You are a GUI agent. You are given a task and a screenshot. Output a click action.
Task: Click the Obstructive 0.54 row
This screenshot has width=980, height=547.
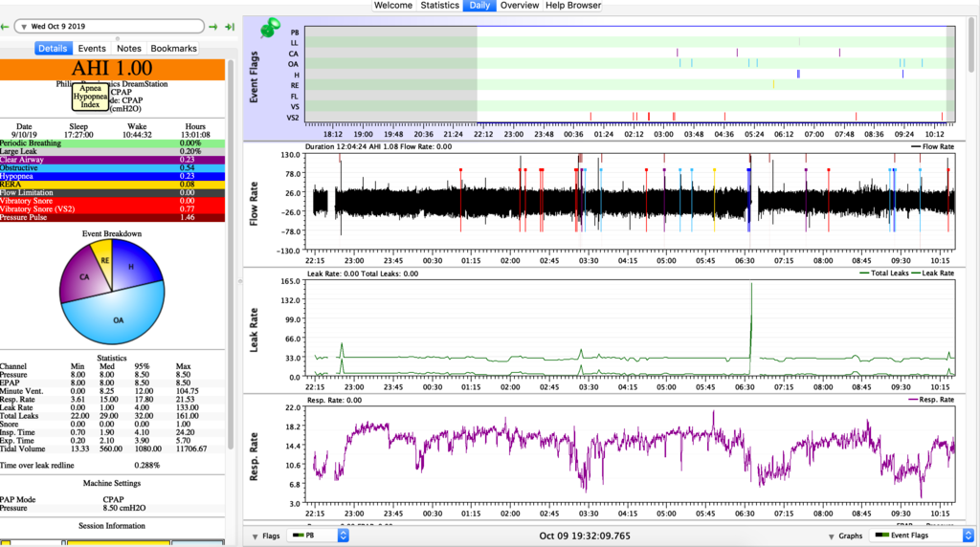[x=112, y=168]
